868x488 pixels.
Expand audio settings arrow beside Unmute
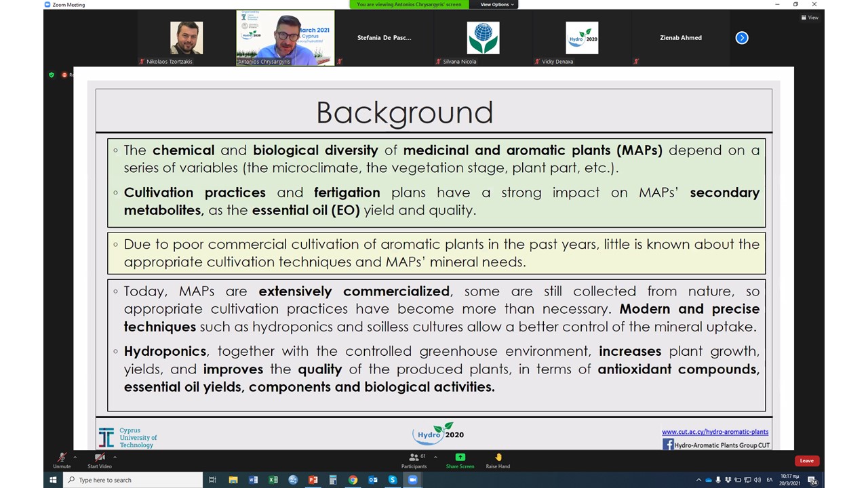[75, 457]
